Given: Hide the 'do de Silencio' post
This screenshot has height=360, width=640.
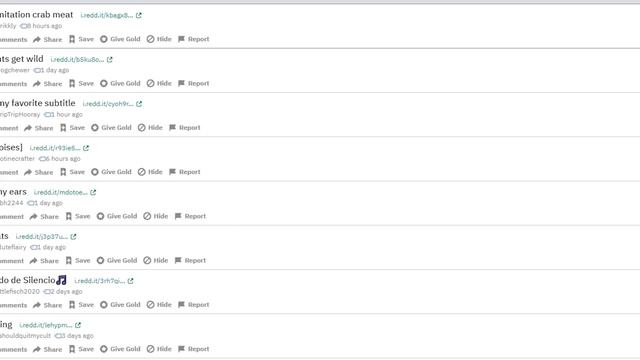Looking at the screenshot, I should click(159, 304).
